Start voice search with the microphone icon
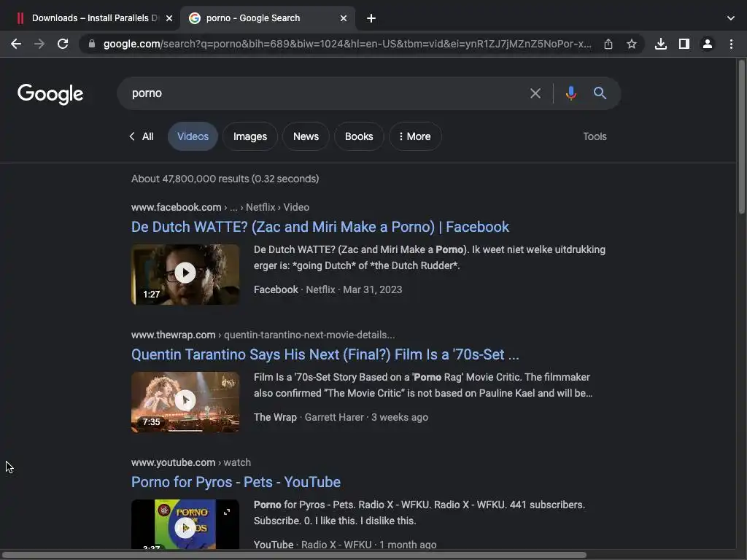 [570, 93]
